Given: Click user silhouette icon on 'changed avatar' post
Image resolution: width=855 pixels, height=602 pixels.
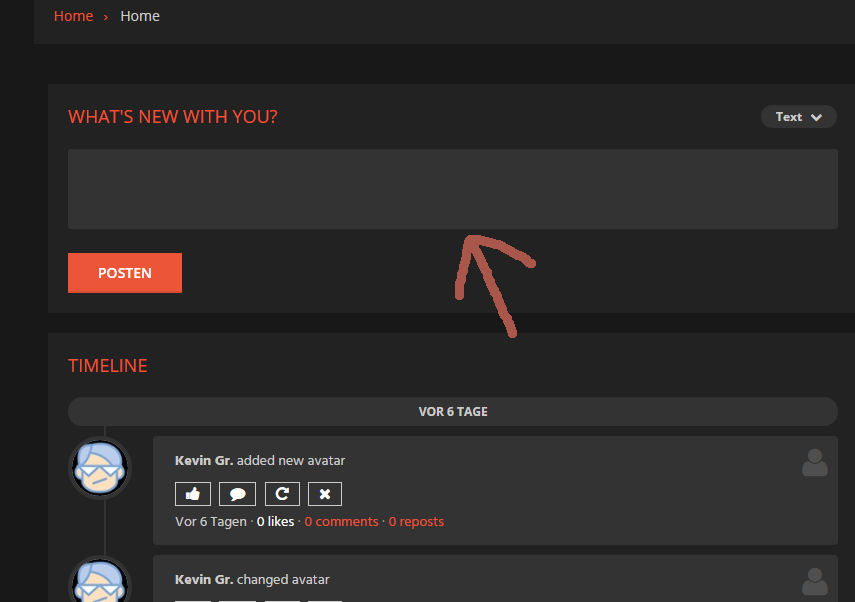Looking at the screenshot, I should (815, 581).
